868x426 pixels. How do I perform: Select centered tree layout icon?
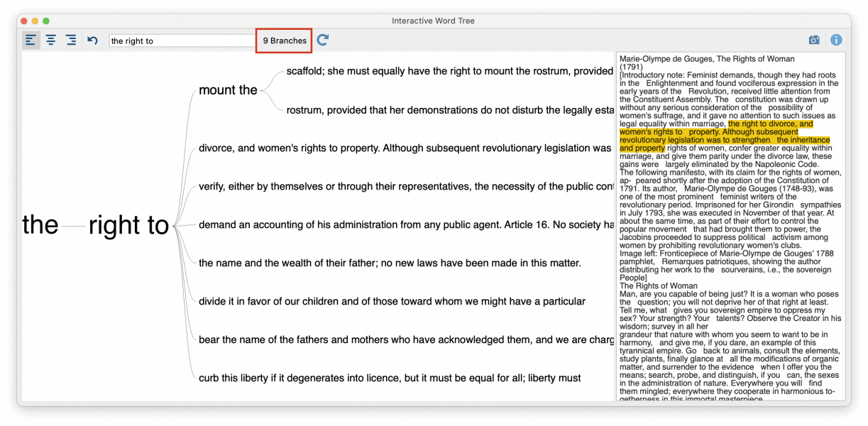pyautogui.click(x=51, y=40)
